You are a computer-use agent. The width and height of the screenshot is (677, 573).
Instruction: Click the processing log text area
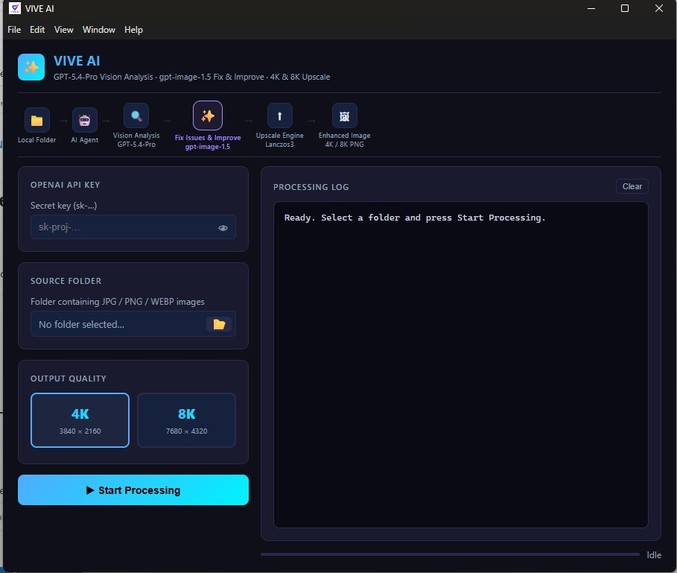coord(461,364)
